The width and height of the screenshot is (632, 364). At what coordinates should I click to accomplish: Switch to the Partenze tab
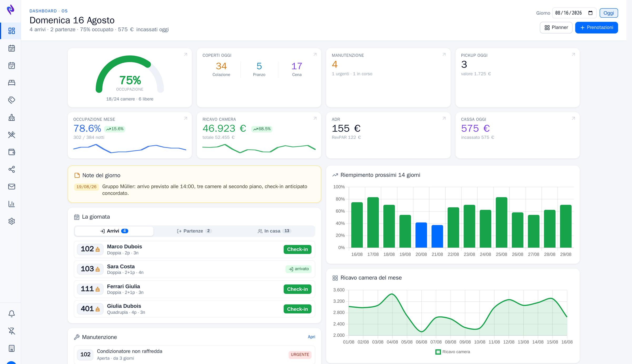click(x=194, y=231)
